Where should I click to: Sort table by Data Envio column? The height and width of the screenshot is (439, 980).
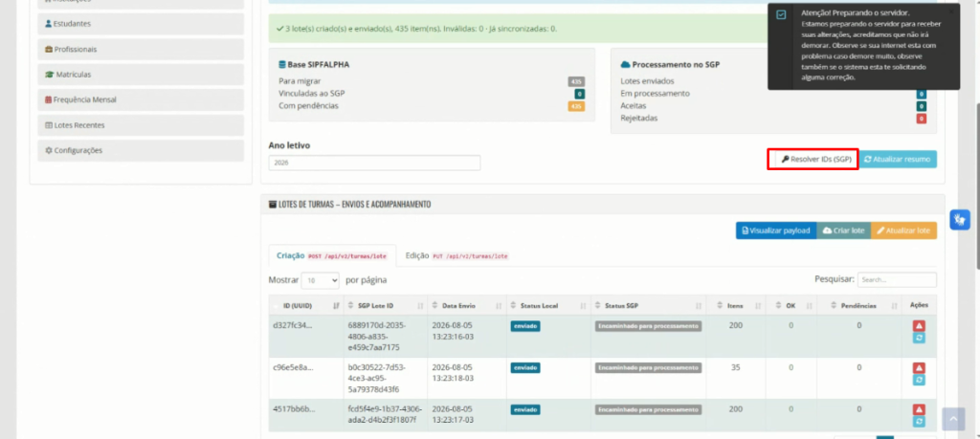tap(467, 306)
